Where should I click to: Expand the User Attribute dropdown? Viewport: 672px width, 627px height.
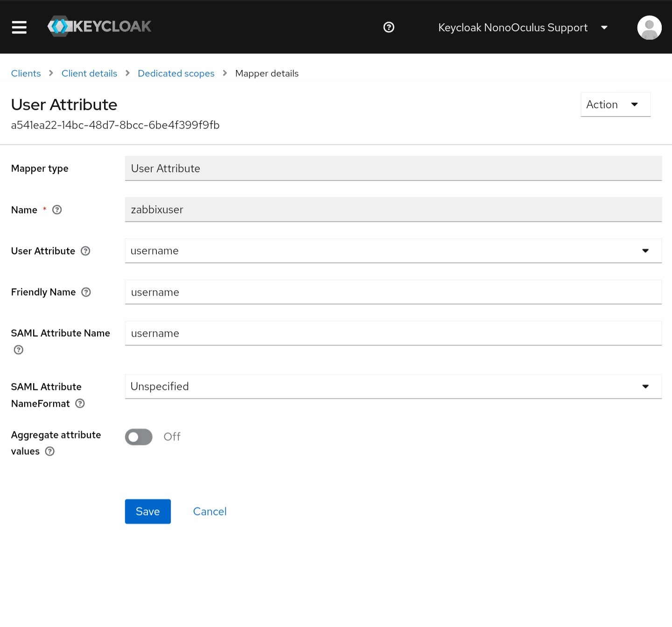tap(393, 251)
